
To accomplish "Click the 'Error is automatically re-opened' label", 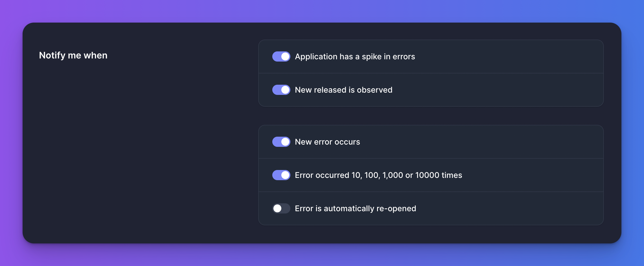I will point(356,208).
